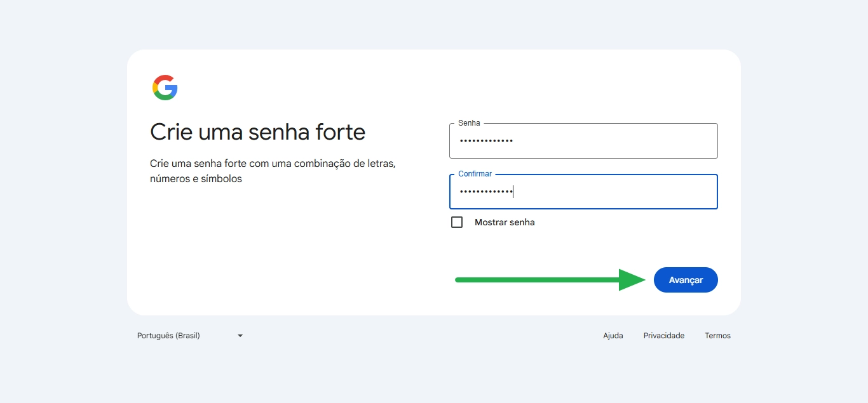Screen dimensions: 868x403
Task: Click the password requirements description text
Action: coord(272,171)
